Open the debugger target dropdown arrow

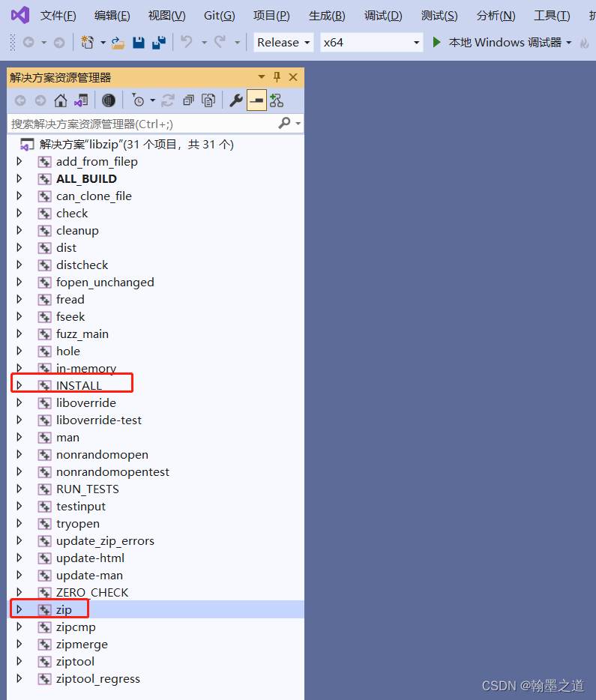point(569,43)
